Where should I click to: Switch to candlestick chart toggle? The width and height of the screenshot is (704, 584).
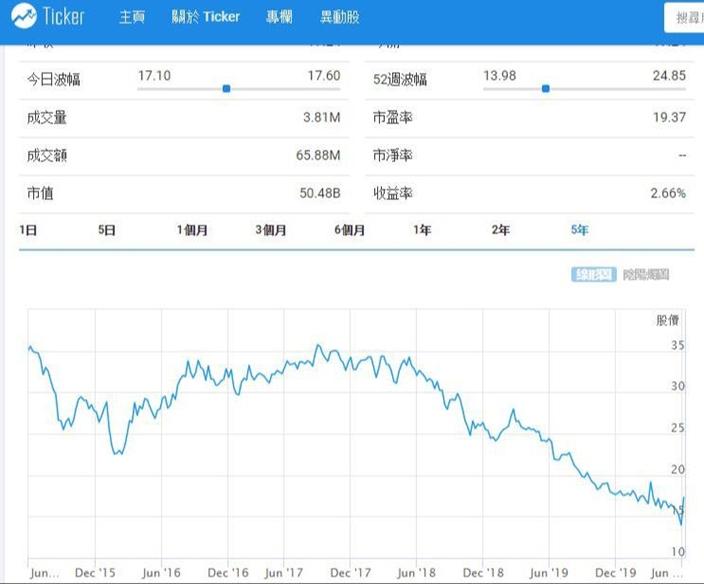click(x=646, y=274)
